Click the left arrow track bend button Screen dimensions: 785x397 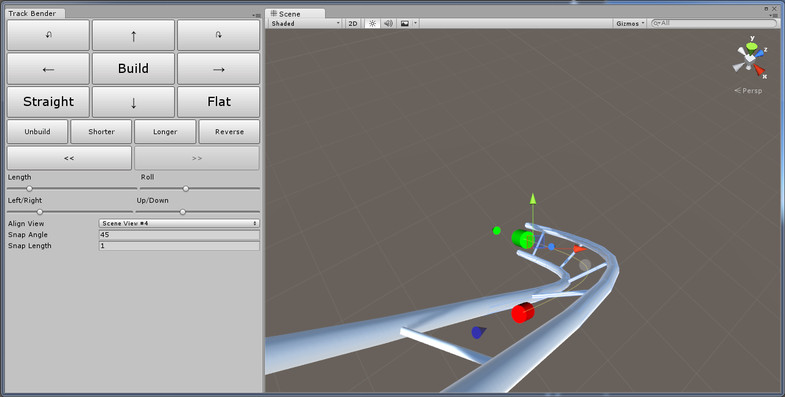click(48, 69)
